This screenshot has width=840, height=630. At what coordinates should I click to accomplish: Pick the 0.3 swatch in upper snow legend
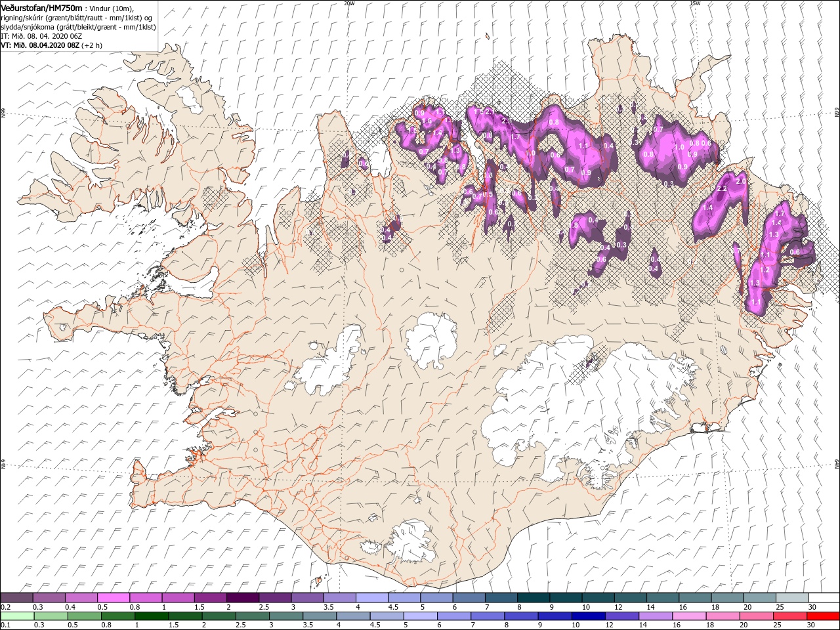pos(49,598)
